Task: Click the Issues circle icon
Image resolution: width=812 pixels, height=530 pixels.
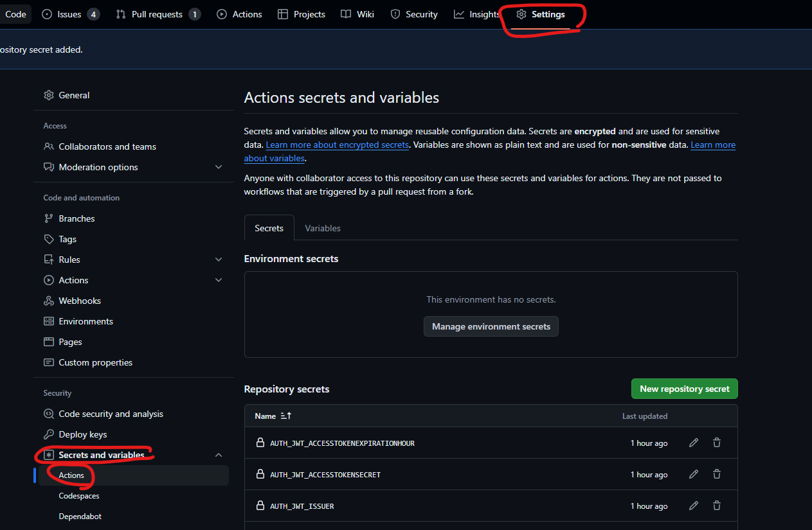Action: (47, 14)
